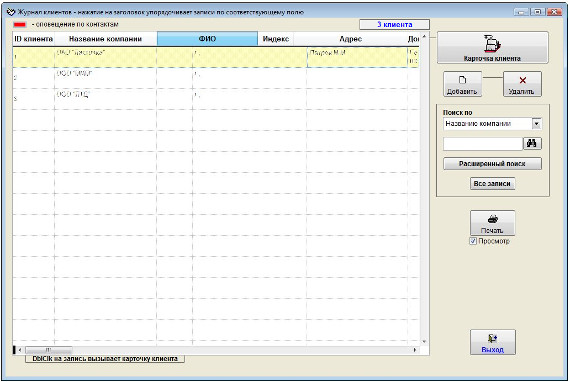
Task: Open the Расширенный поиск button
Action: (492, 164)
